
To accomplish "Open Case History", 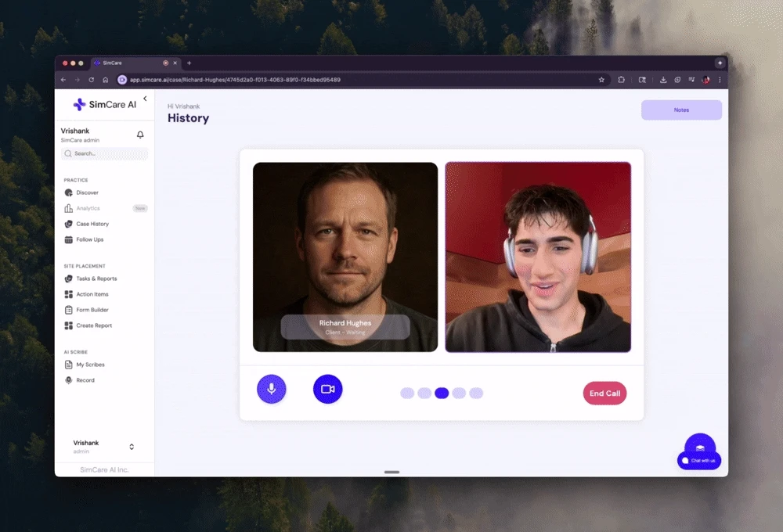I will [x=92, y=224].
